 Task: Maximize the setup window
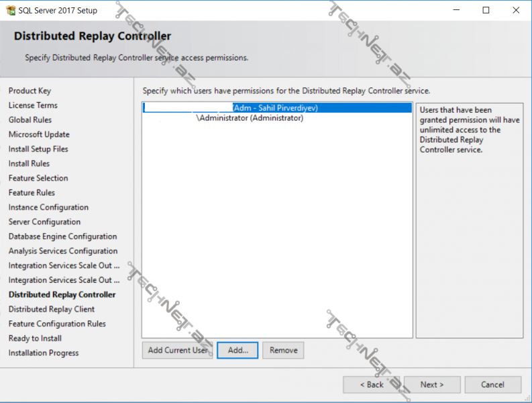tap(486, 10)
